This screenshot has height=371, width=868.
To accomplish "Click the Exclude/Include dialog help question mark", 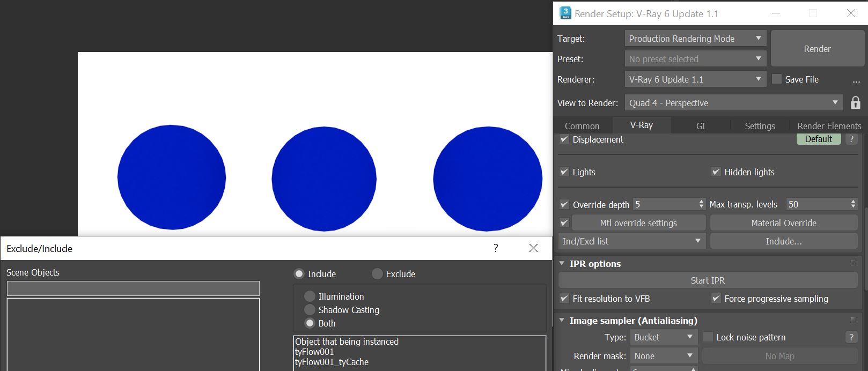I will 496,248.
